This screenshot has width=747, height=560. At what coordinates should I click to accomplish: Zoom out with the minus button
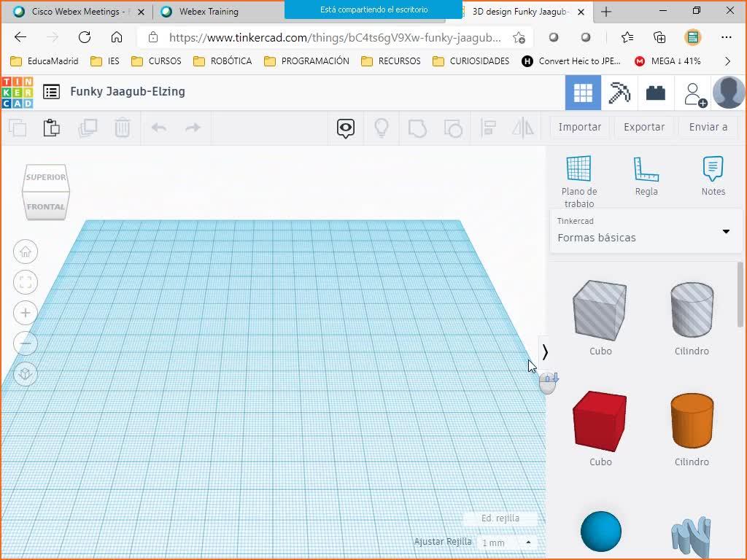click(26, 343)
